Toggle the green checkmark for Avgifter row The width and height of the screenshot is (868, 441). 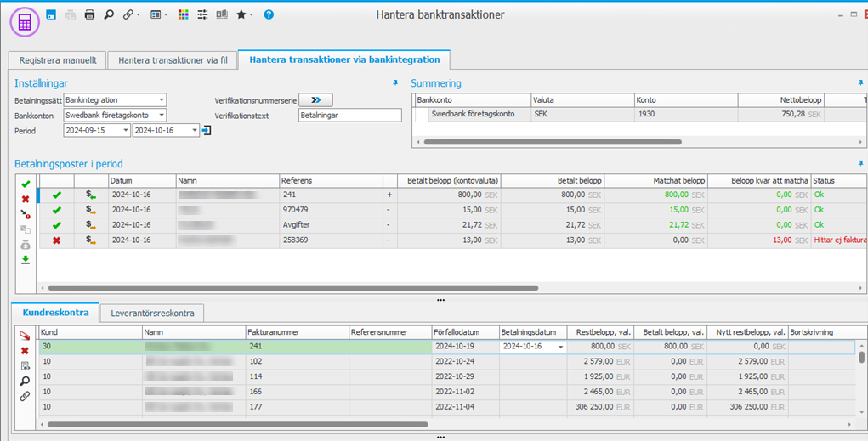pyautogui.click(x=56, y=225)
